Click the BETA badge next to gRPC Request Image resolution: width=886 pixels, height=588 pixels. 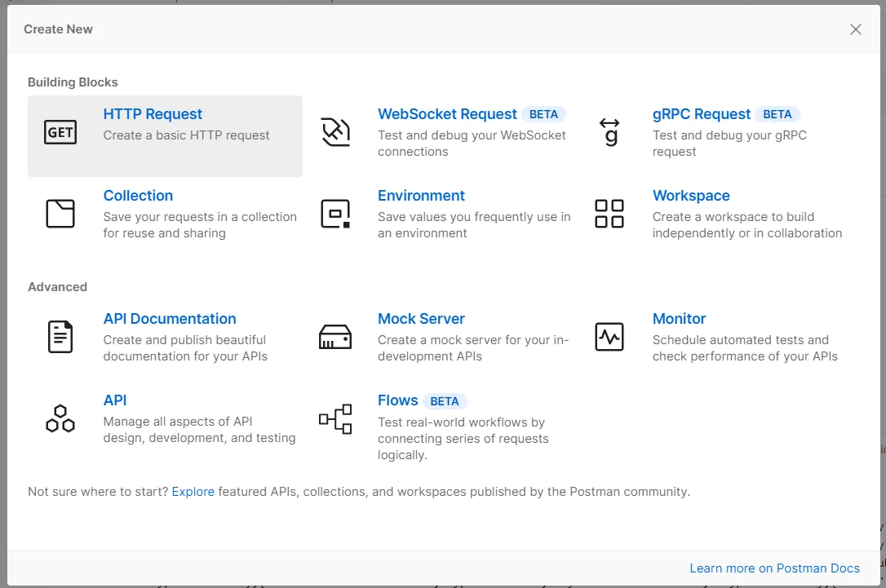tap(777, 114)
